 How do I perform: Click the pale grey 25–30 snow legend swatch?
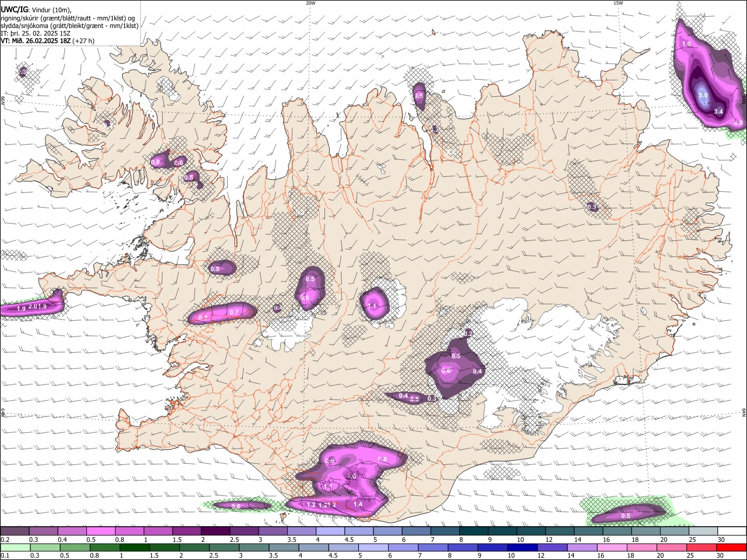[704, 531]
